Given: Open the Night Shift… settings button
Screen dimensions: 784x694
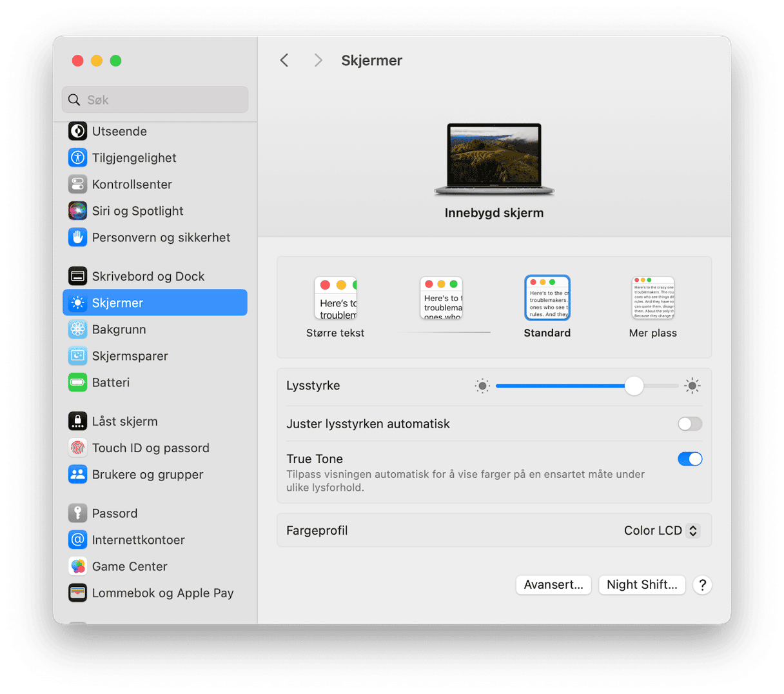Looking at the screenshot, I should (x=642, y=585).
